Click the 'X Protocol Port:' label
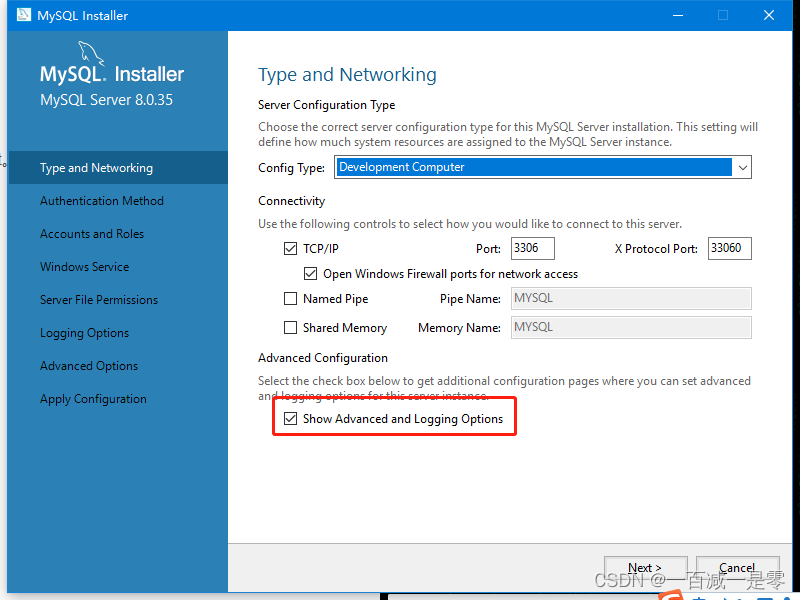Screen dimensions: 800x600 pos(656,249)
